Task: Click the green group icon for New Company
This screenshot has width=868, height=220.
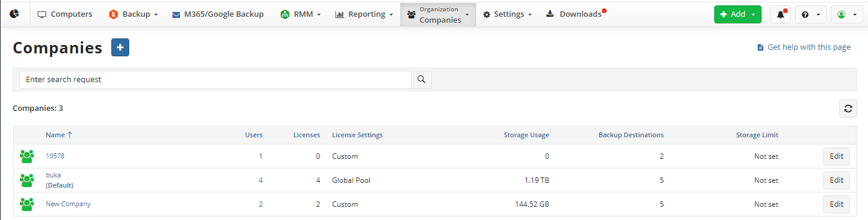Action: click(26, 204)
